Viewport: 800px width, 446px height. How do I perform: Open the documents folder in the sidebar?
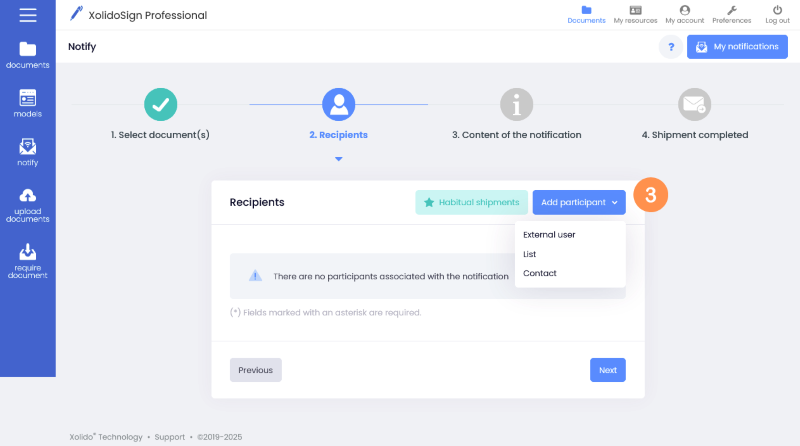28,55
